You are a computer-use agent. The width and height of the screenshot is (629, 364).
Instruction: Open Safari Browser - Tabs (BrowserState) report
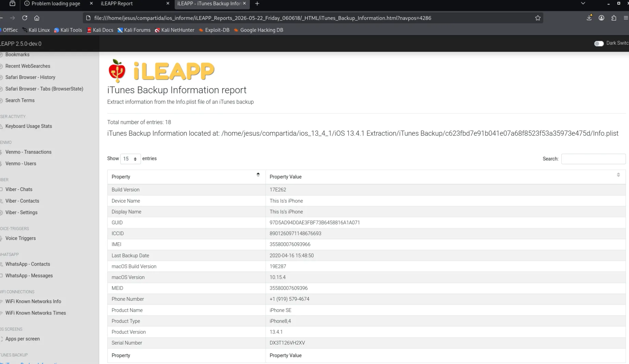[44, 89]
